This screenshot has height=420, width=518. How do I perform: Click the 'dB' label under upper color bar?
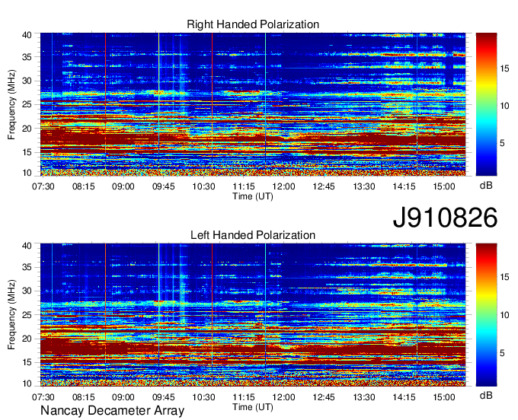point(486,186)
